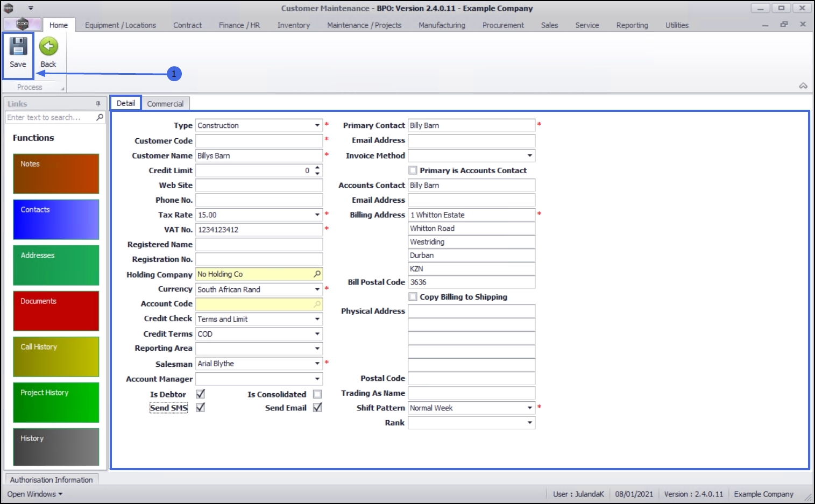This screenshot has height=504, width=815.
Task: Uncheck the Is Debtor checkbox
Action: click(201, 394)
